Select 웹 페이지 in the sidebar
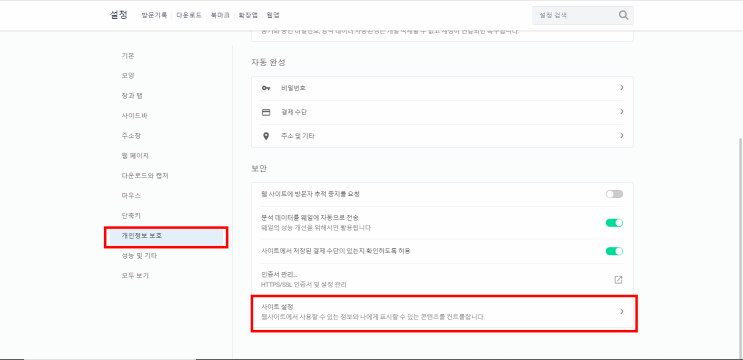 [135, 155]
